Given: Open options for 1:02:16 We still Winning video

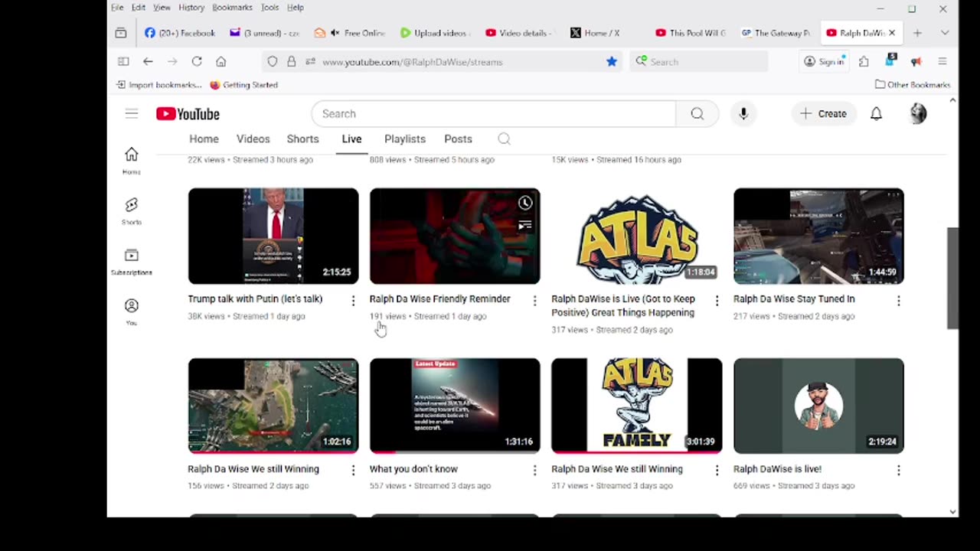Looking at the screenshot, I should 353,471.
